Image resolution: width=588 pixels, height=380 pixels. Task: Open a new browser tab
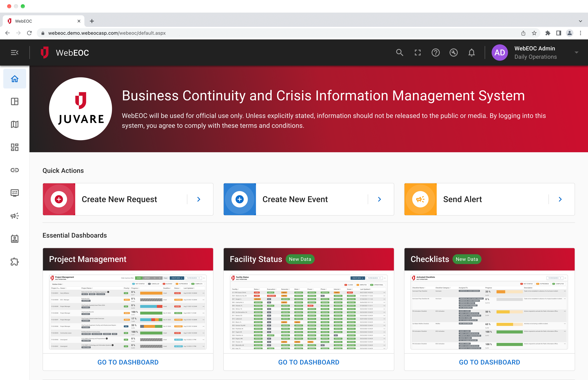click(x=92, y=21)
